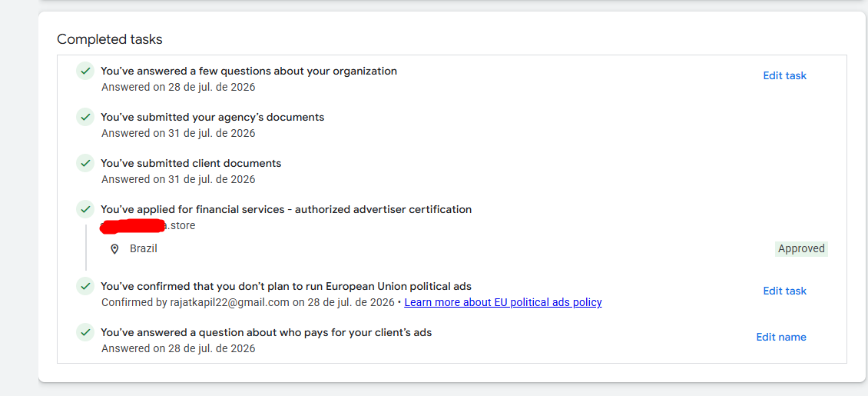
Task: Click checkmark icon beside agency's documents task
Action: (x=85, y=118)
